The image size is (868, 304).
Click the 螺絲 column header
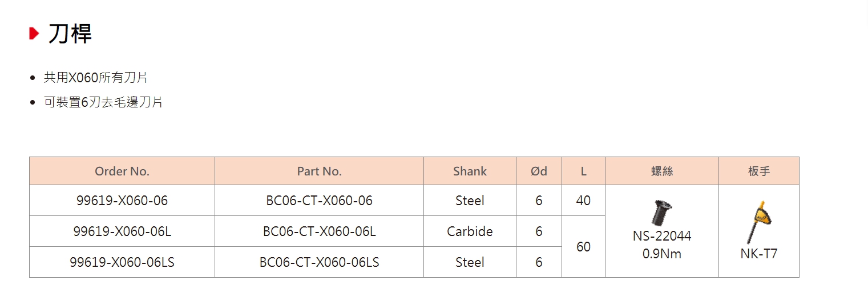point(662,171)
